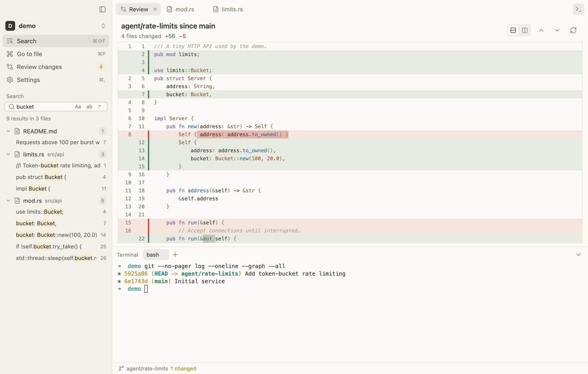This screenshot has height=374, width=588.
Task: Collapse the terminal panel with chevron
Action: [x=578, y=255]
